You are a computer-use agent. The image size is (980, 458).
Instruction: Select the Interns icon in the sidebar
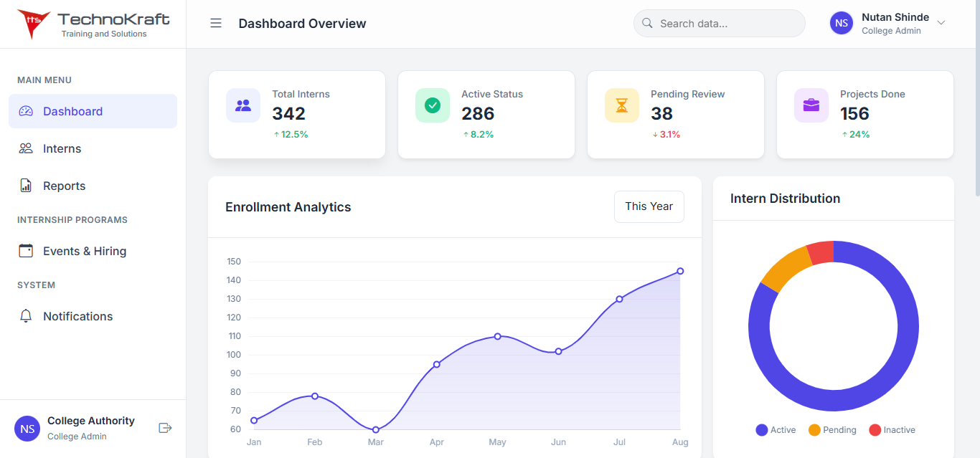point(27,148)
